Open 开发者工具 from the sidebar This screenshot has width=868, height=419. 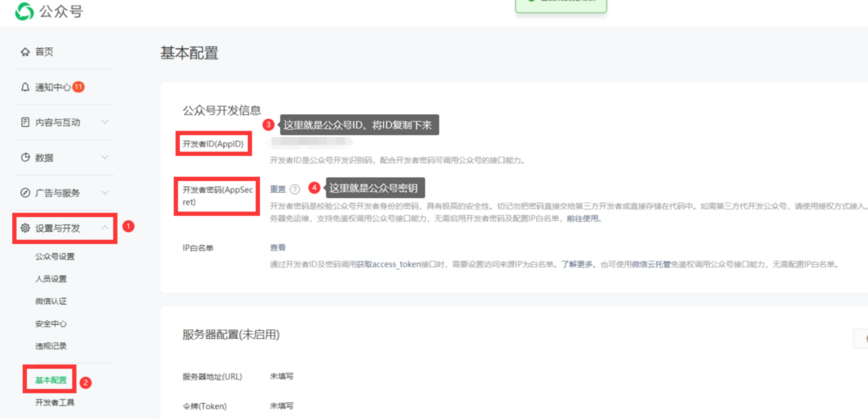[54, 402]
